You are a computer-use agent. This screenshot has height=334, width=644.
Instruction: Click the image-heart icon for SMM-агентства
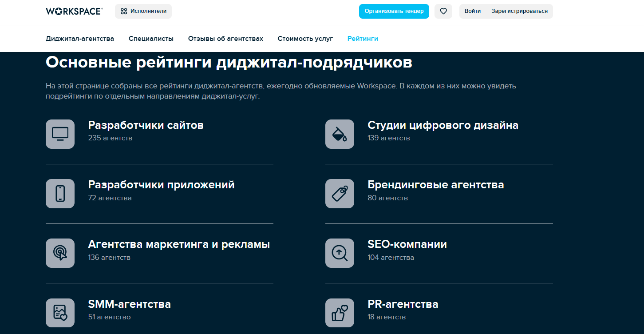click(x=60, y=313)
